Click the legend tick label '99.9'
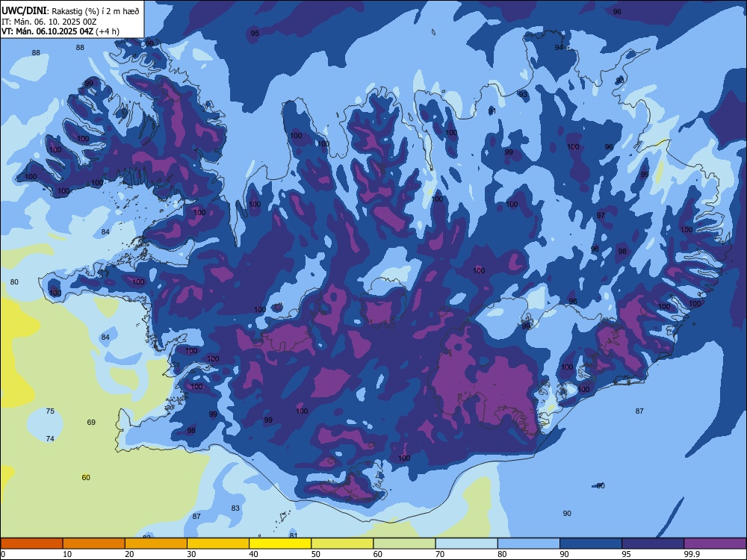Image resolution: width=747 pixels, height=560 pixels. coord(692,554)
